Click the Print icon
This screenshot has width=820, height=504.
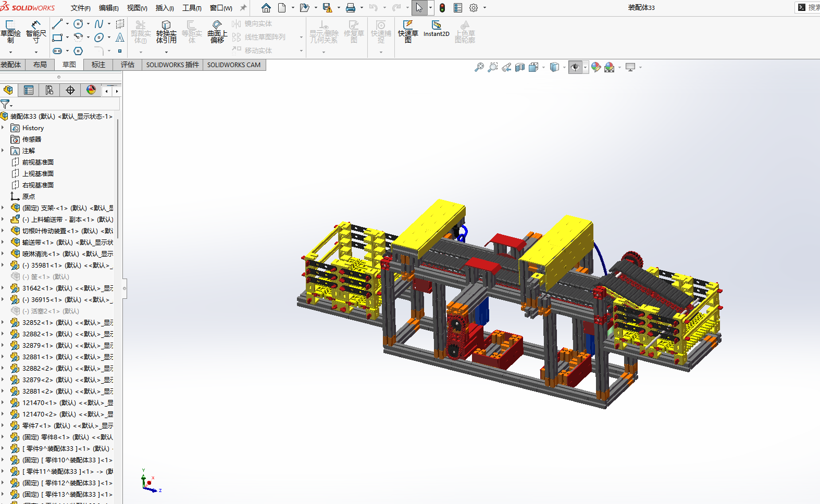point(351,8)
